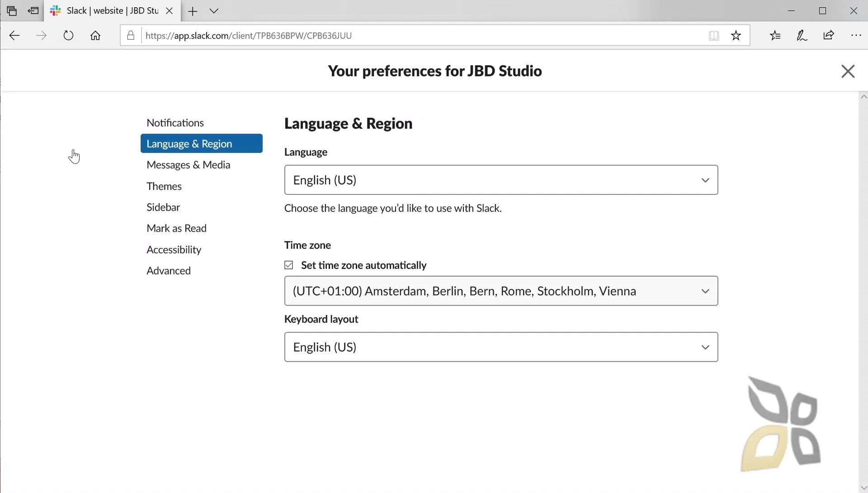Click the Your preferences for JBD Studio title

(434, 71)
